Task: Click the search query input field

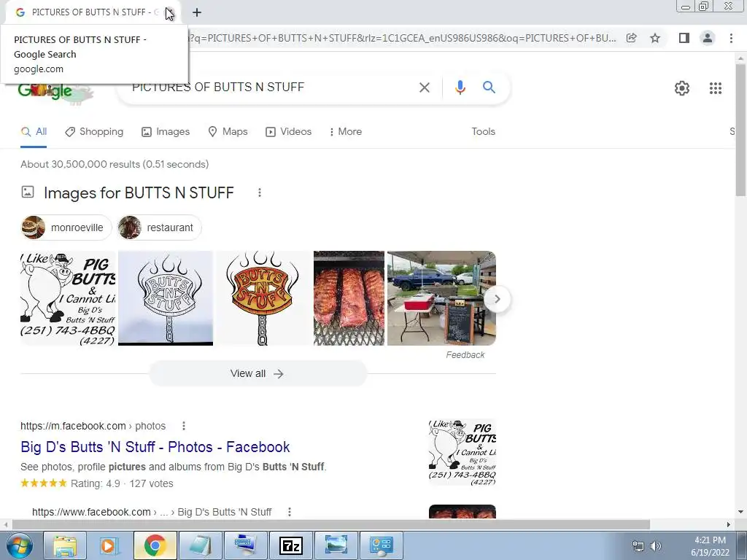Action: click(271, 87)
